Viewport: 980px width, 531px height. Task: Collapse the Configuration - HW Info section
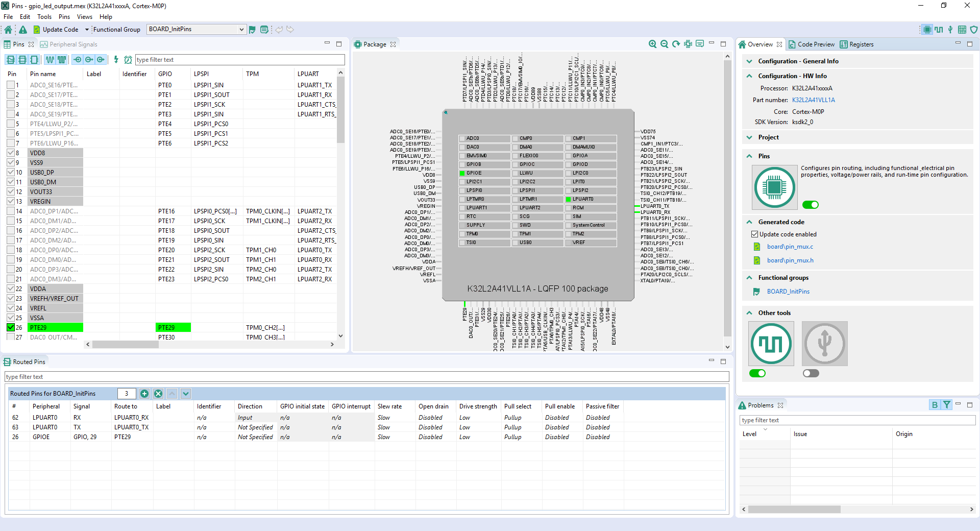tap(749, 76)
